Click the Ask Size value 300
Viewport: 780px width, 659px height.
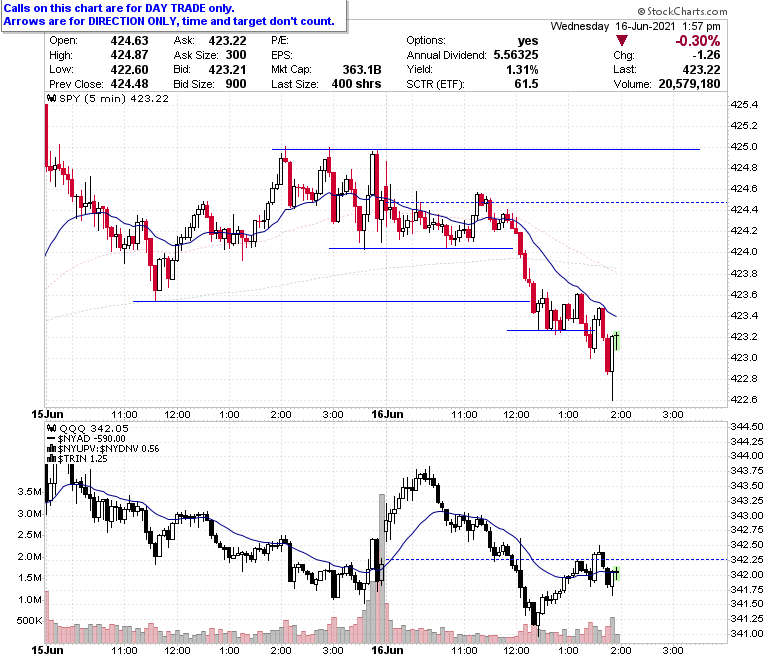click(236, 55)
